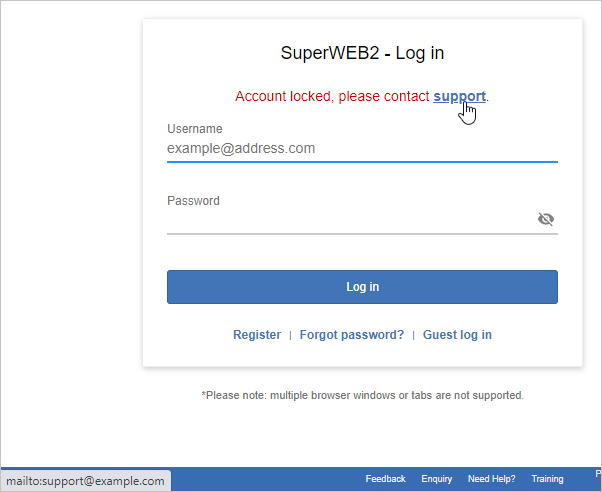Click the mailto status bar URL
The width and height of the screenshot is (602, 492).
[84, 481]
